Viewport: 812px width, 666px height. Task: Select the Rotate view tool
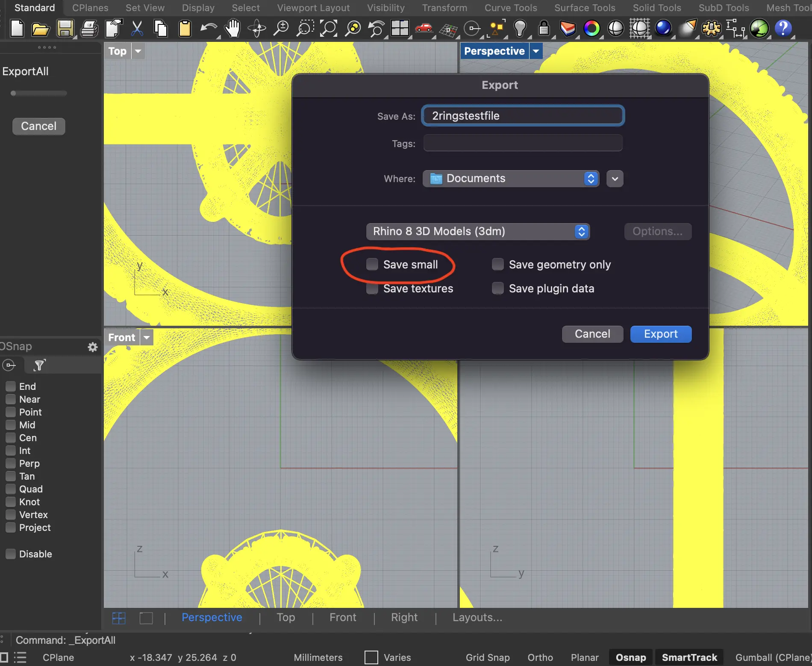[257, 29]
